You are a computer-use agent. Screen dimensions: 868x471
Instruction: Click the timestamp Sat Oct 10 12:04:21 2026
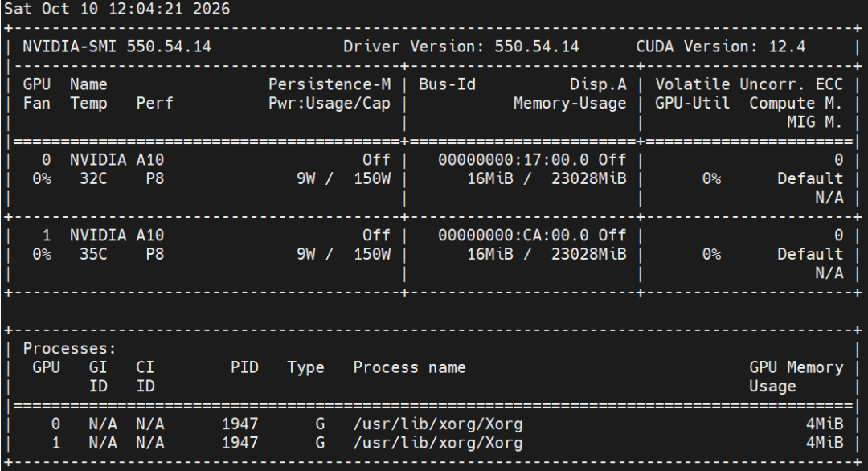(x=117, y=9)
